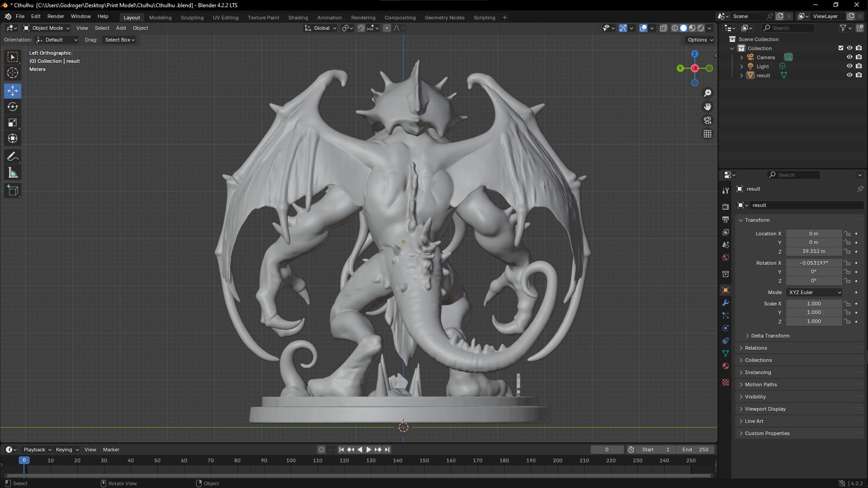
Task: Jump to the timeline end frame
Action: pos(387,450)
